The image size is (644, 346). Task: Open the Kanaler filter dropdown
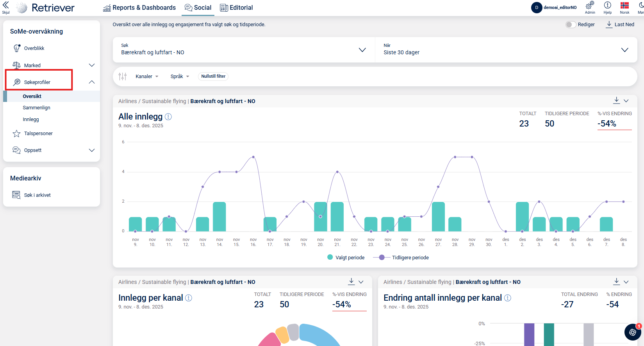(147, 77)
